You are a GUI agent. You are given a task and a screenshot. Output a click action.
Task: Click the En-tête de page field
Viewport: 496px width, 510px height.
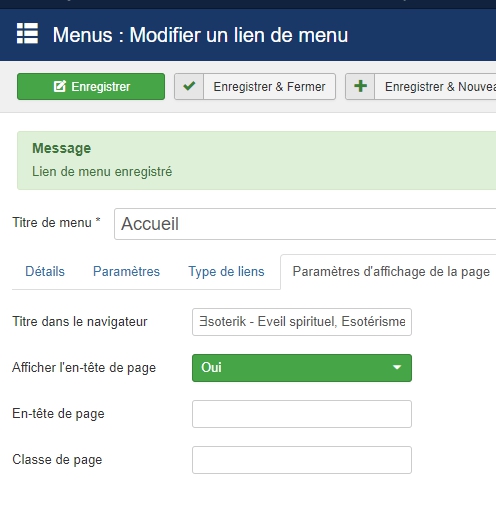click(x=302, y=414)
